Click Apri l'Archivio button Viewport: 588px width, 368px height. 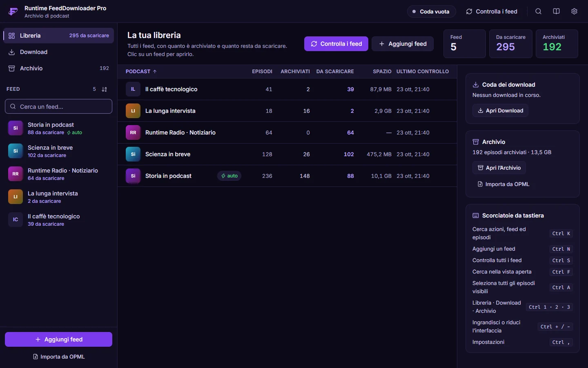499,168
